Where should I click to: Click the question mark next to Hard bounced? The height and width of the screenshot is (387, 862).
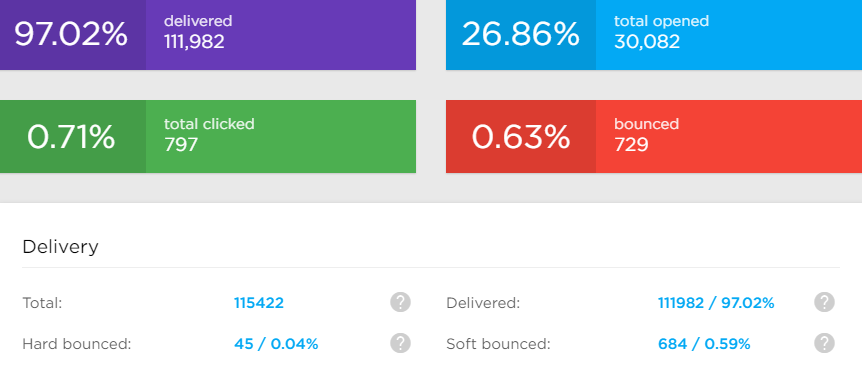pyautogui.click(x=400, y=343)
